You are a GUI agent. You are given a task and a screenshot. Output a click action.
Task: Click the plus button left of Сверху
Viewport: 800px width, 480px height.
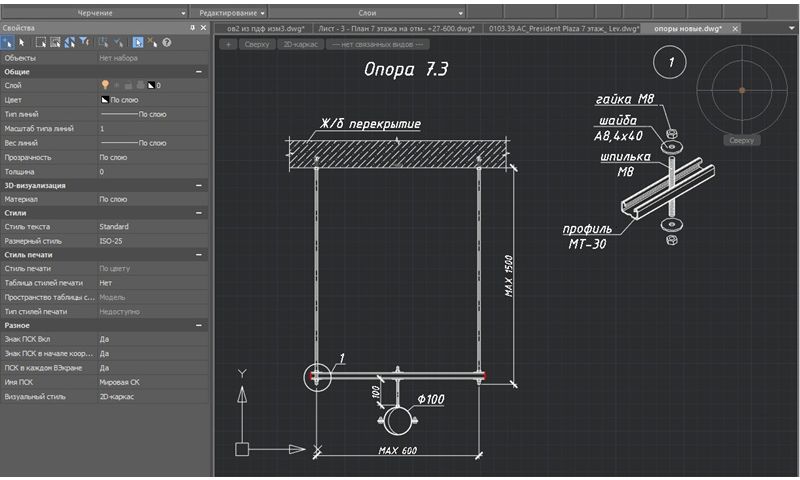(229, 45)
